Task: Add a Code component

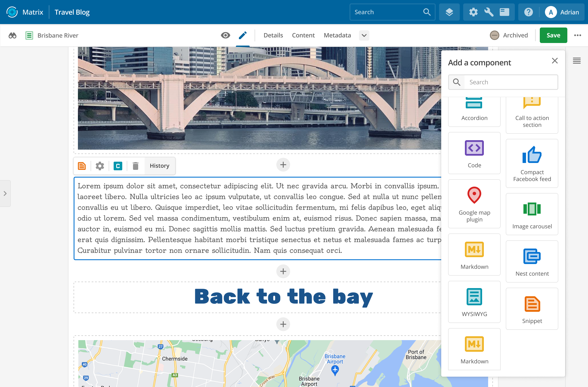Action: coord(474,153)
